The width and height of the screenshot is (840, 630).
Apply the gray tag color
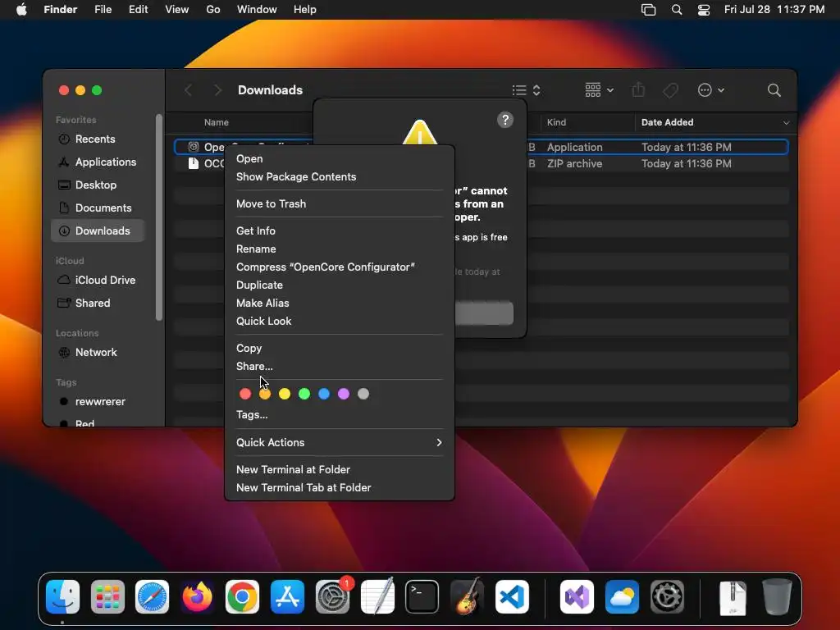click(363, 394)
